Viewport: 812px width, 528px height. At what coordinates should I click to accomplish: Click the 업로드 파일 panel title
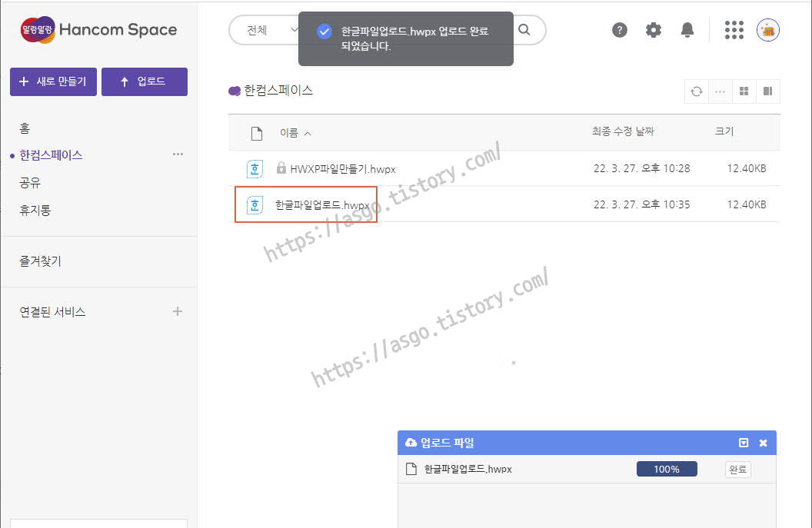point(448,443)
